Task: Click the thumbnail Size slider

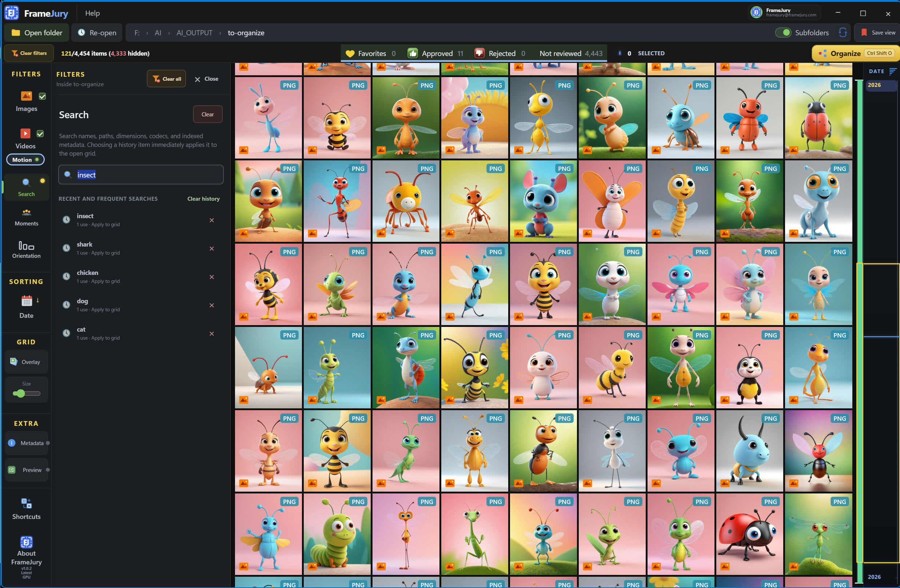Action: [26, 393]
